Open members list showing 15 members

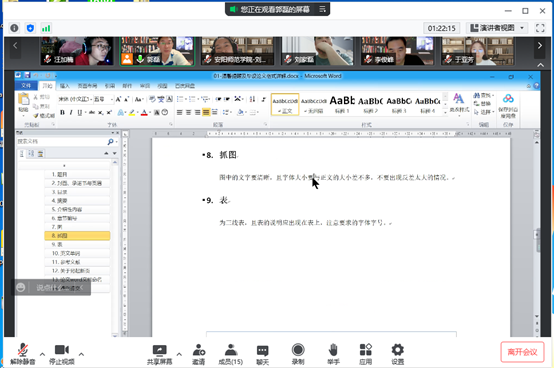(230, 354)
